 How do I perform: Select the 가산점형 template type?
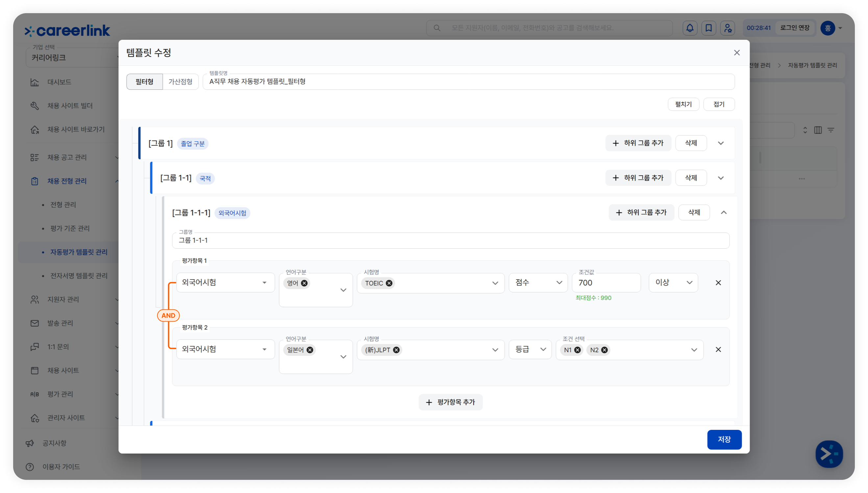pos(181,82)
